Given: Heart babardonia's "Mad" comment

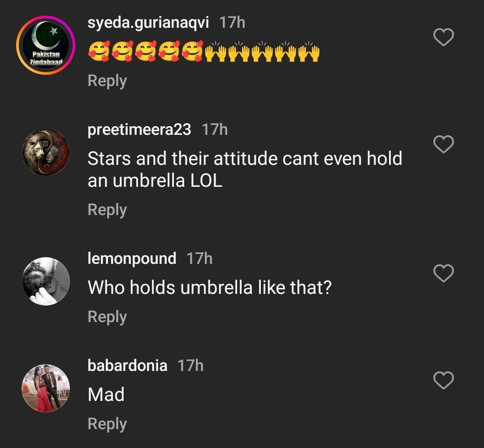Looking at the screenshot, I should 444,380.
